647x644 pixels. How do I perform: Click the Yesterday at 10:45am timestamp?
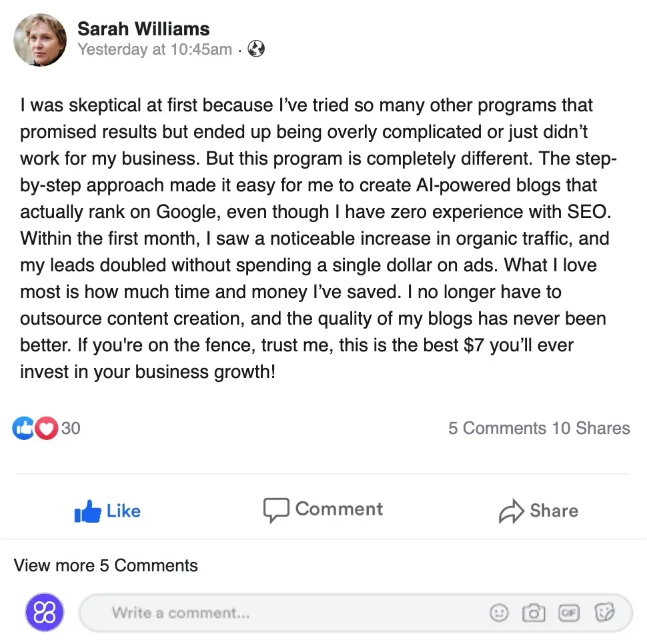[x=155, y=49]
